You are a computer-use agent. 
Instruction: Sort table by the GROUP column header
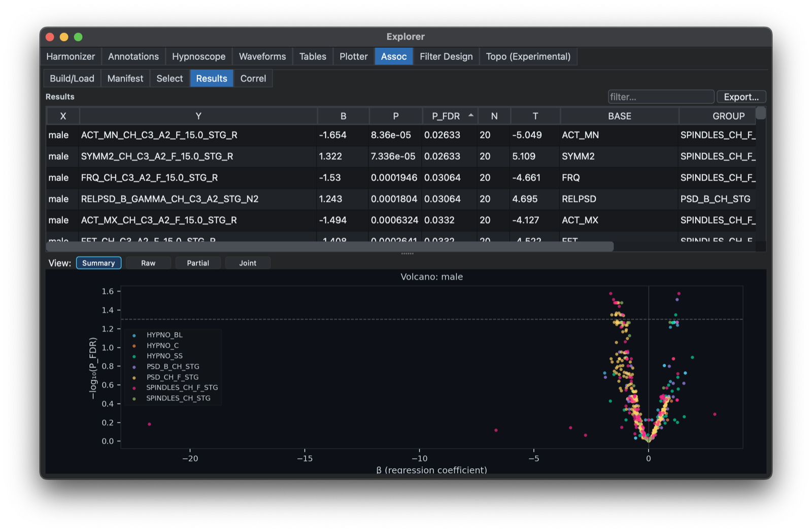coord(728,116)
